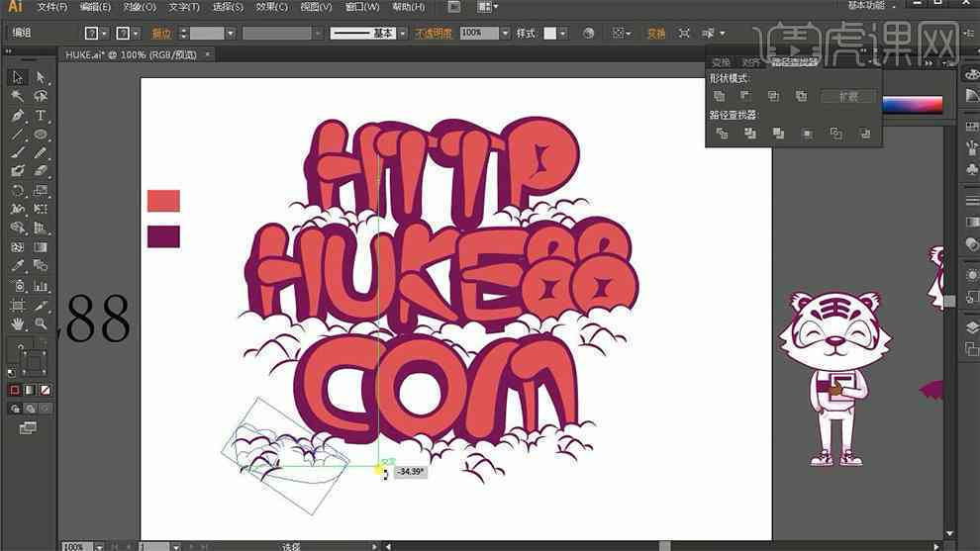Screen dimensions: 980x551
Task: Select the Rotate tool
Action: click(18, 190)
